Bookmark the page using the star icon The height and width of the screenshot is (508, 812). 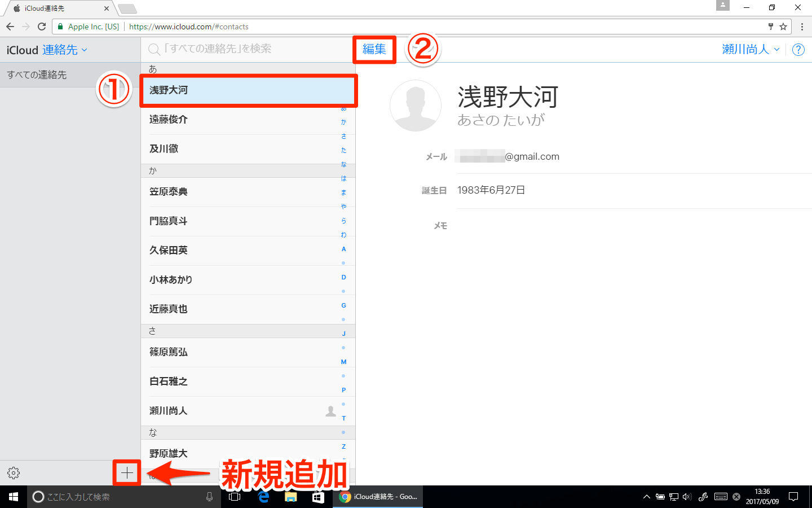point(783,27)
